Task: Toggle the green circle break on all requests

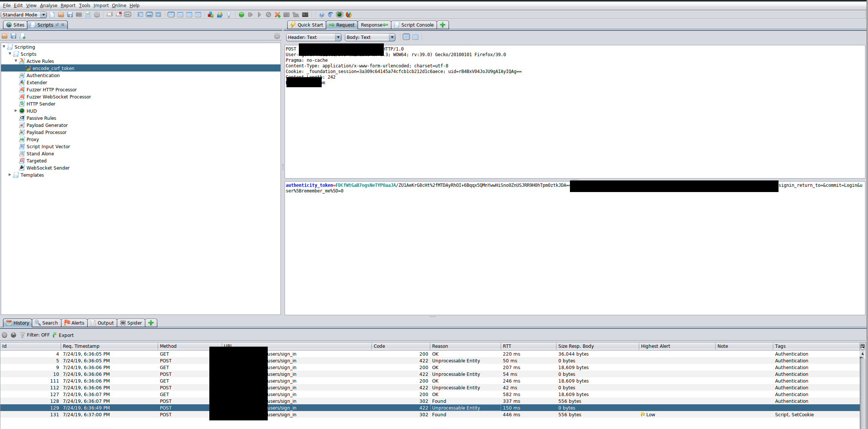Action: [242, 15]
